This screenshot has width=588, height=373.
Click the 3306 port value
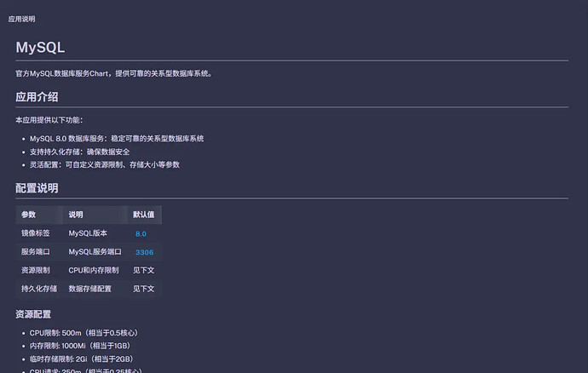pyautogui.click(x=144, y=252)
